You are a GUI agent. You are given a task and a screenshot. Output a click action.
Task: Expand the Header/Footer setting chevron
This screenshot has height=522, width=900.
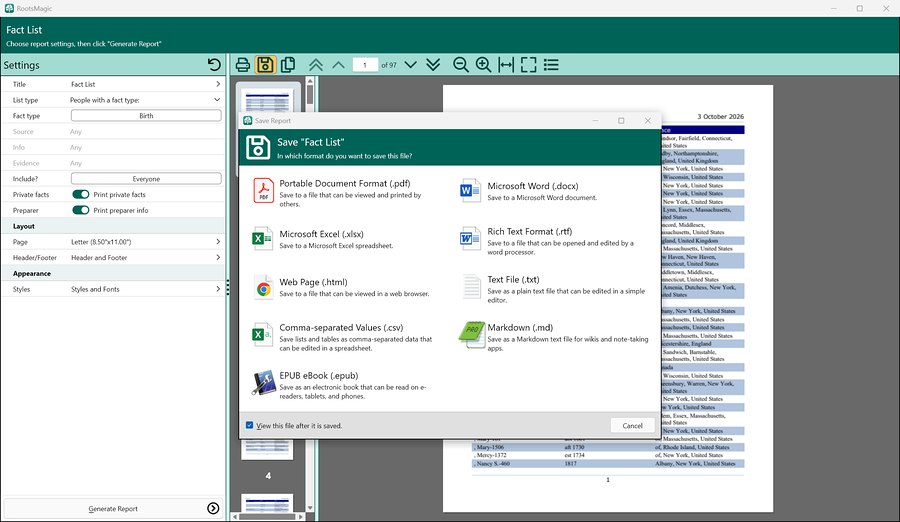click(x=218, y=257)
